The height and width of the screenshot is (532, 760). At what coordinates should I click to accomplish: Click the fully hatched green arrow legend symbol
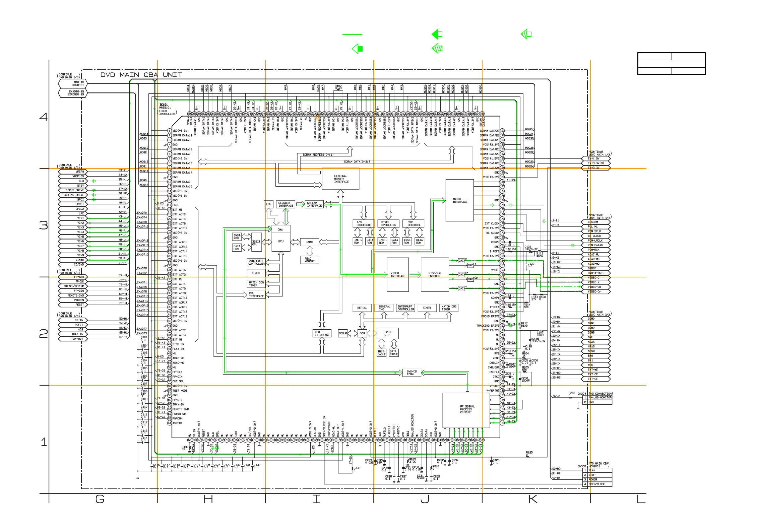[437, 49]
